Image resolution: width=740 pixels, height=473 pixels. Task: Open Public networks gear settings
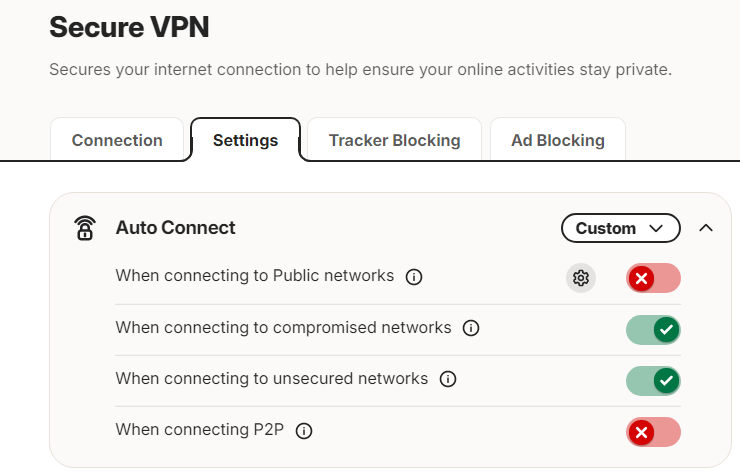tap(580, 278)
